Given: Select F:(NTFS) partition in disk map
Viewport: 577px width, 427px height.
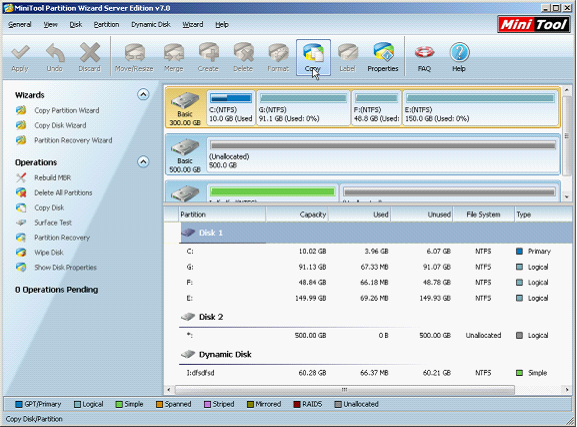Looking at the screenshot, I should coord(376,108).
